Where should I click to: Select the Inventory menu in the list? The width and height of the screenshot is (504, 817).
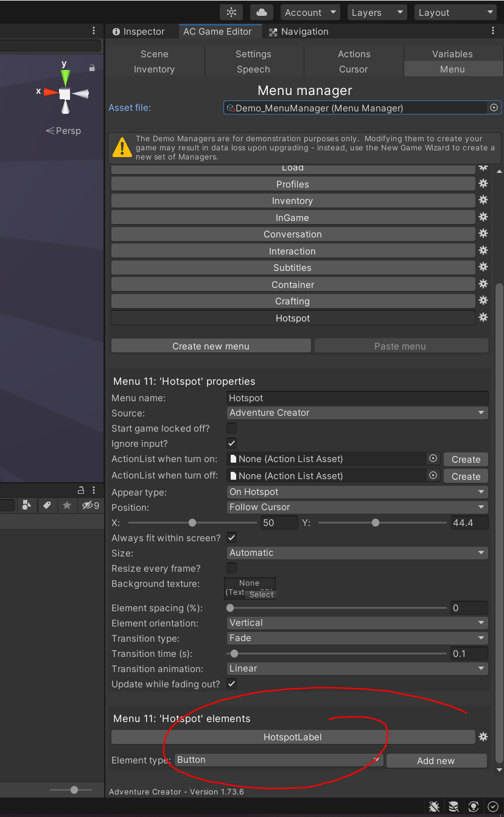point(293,201)
